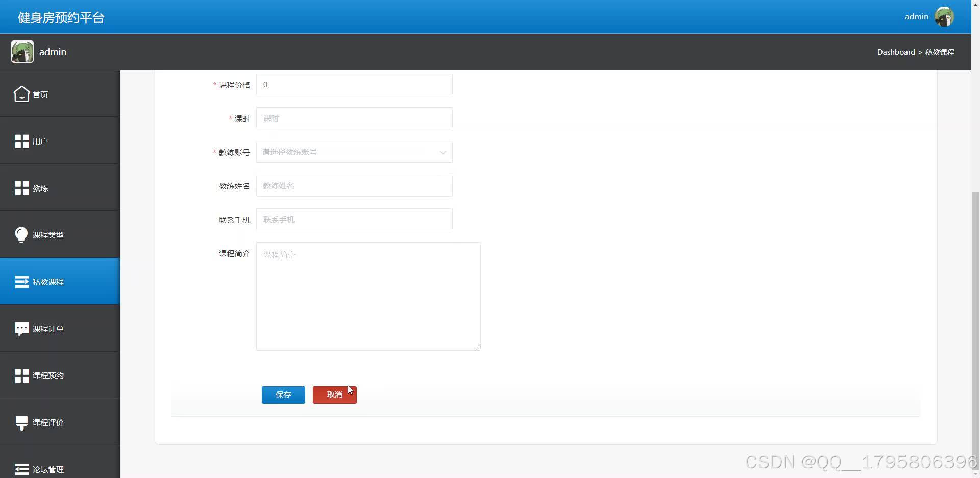Screen dimensions: 980x478
Task: Click the admin username in top header
Action: click(x=917, y=17)
